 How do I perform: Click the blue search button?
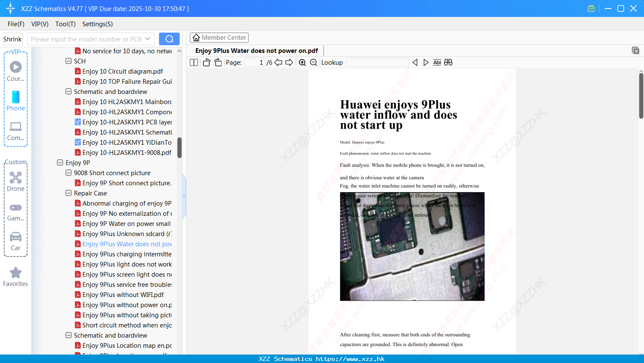click(x=169, y=39)
